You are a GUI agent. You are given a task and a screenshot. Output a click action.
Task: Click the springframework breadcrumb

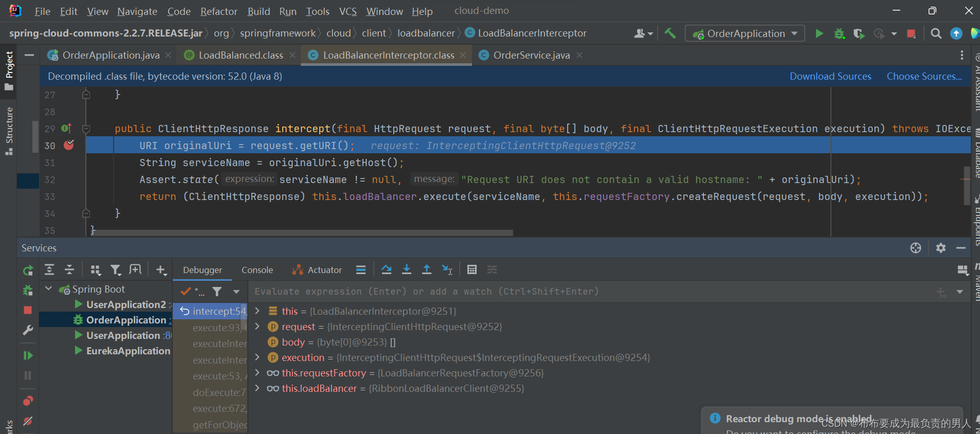(x=278, y=33)
